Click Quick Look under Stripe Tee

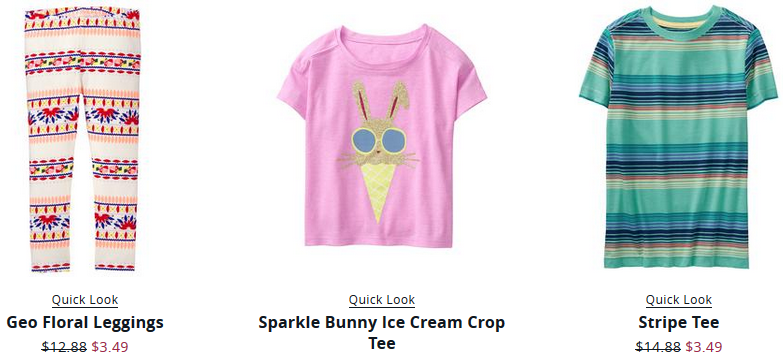coord(679,300)
